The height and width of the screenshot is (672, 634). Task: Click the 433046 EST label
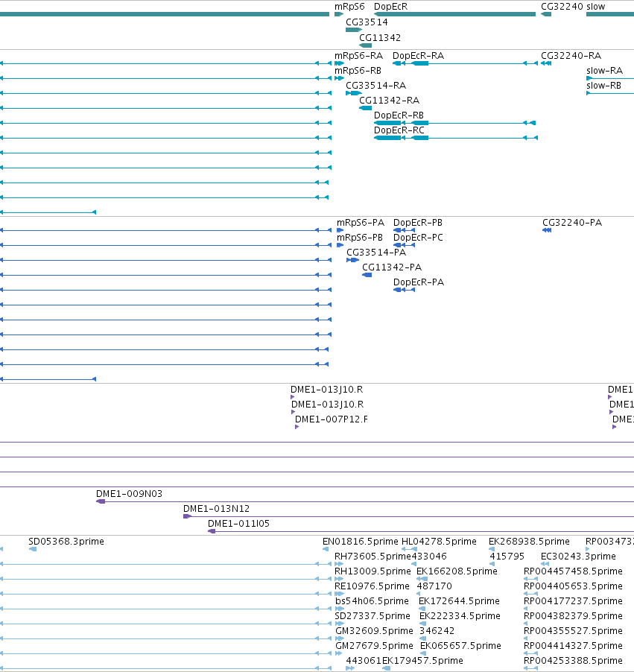coord(428,557)
